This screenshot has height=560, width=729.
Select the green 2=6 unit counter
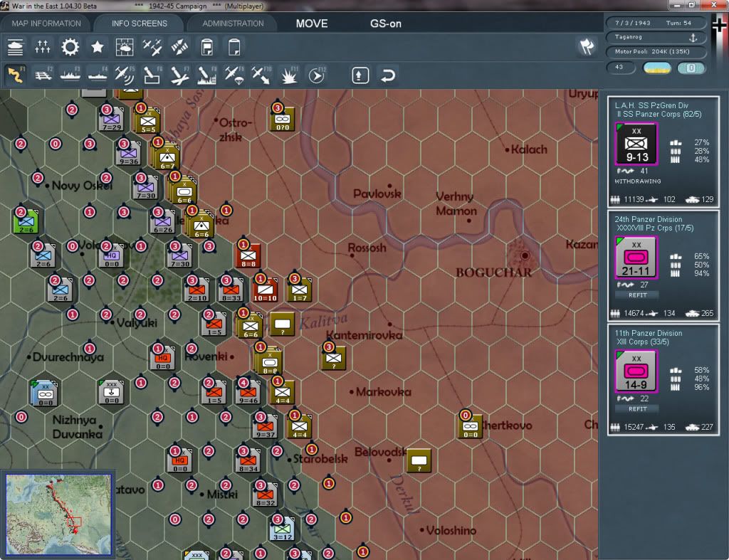click(26, 222)
